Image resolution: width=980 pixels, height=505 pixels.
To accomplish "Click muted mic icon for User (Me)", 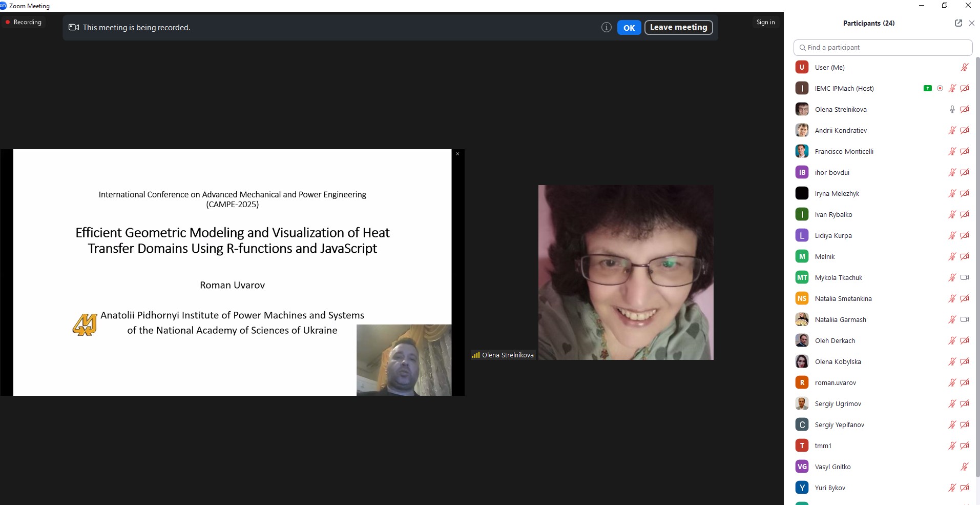I will pyautogui.click(x=964, y=67).
